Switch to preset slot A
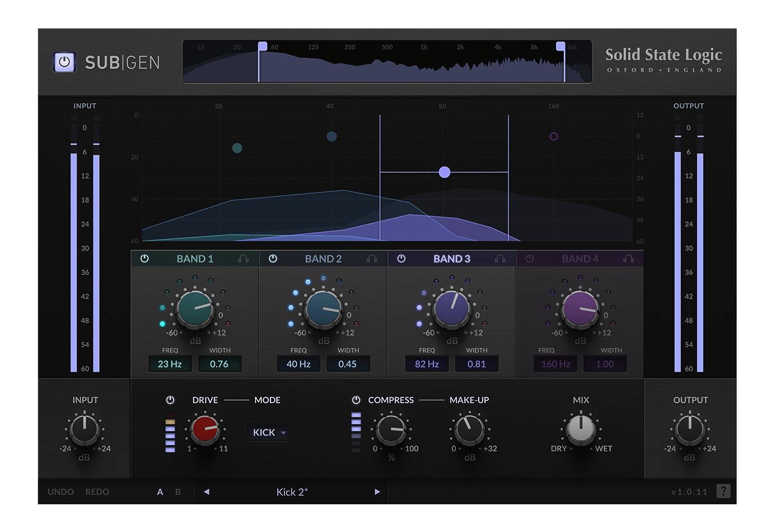This screenshot has height=532, width=774. click(x=160, y=492)
